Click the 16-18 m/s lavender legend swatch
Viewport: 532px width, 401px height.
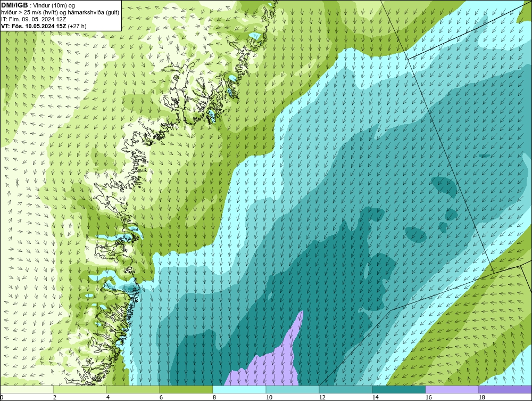tap(452, 389)
